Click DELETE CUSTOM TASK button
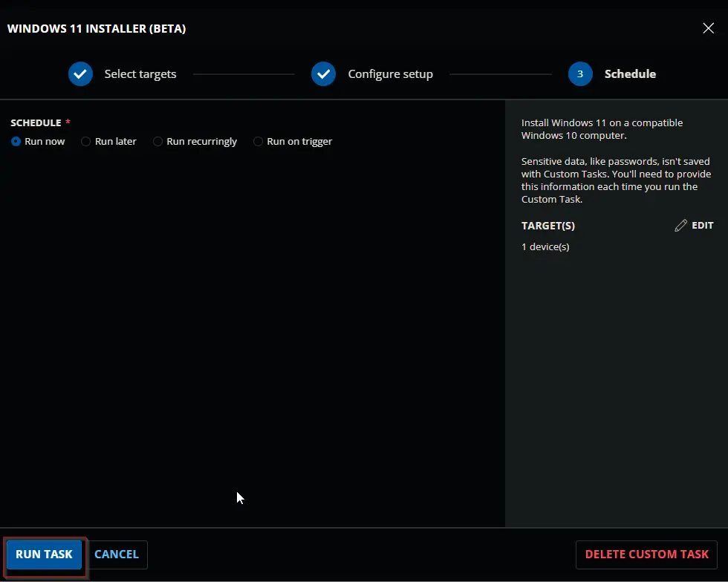This screenshot has width=728, height=582. [x=646, y=554]
